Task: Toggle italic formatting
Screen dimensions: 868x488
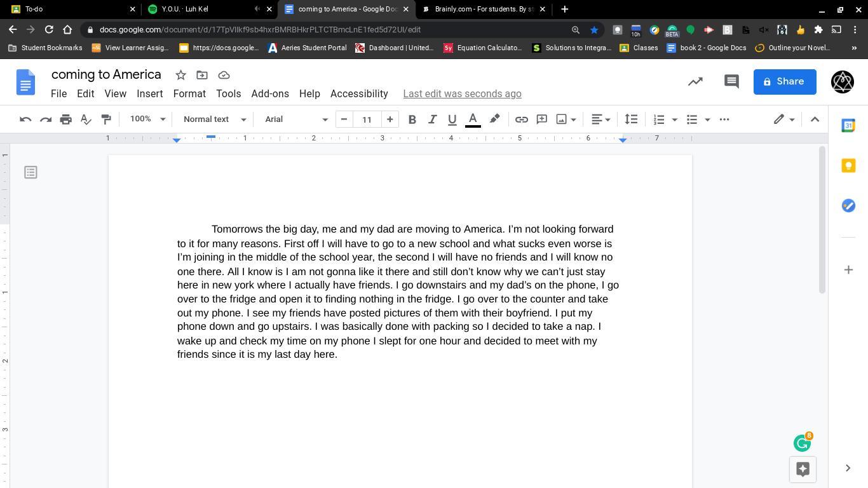Action: tap(432, 119)
